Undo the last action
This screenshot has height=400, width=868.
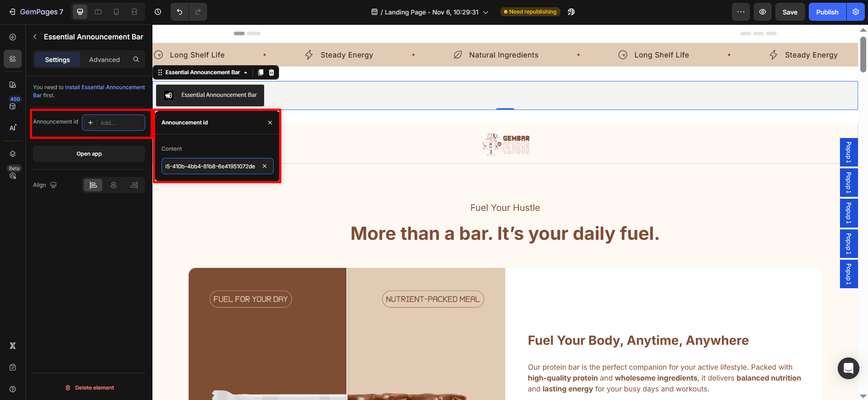(x=180, y=12)
